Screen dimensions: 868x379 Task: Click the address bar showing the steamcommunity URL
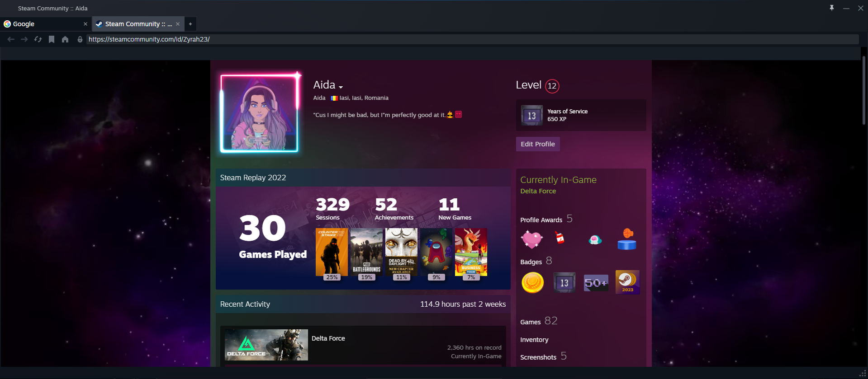tap(473, 39)
